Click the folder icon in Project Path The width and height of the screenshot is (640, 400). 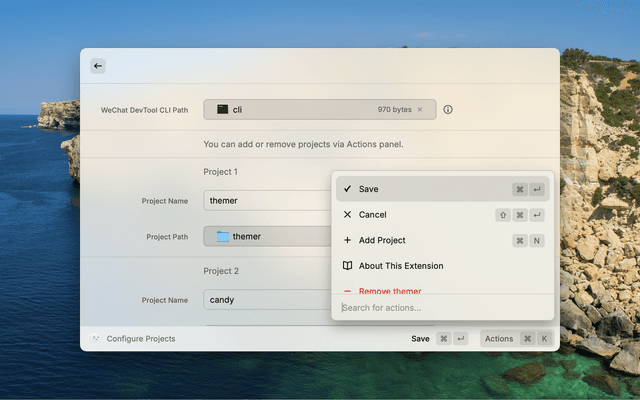(x=222, y=237)
